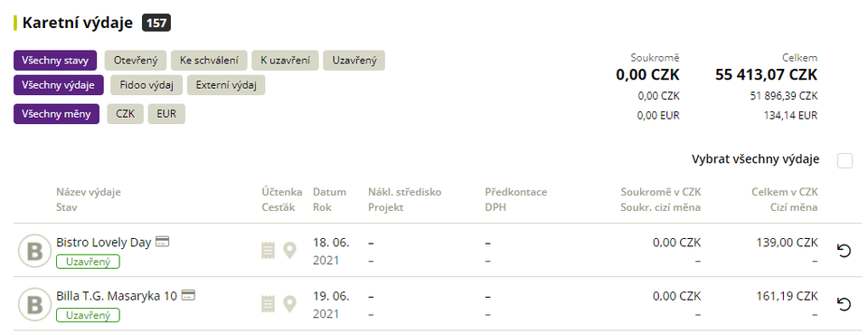
Task: Open receipt icon for Bistro Lovely Day
Action: [x=268, y=251]
